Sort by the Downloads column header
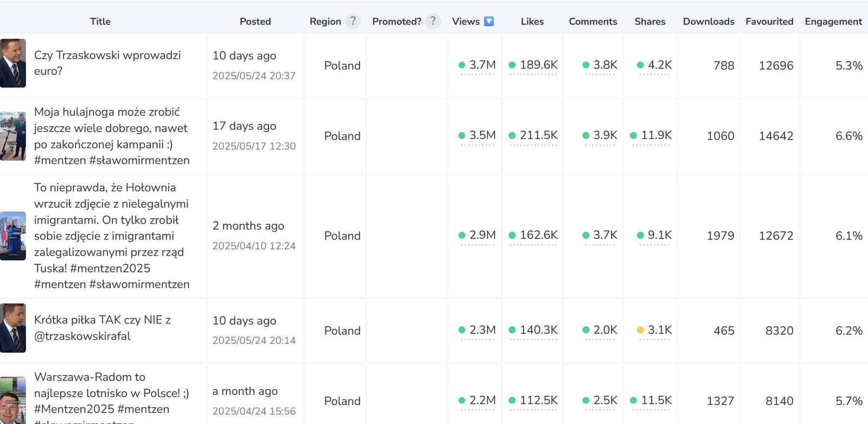This screenshot has width=868, height=424. coord(708,21)
